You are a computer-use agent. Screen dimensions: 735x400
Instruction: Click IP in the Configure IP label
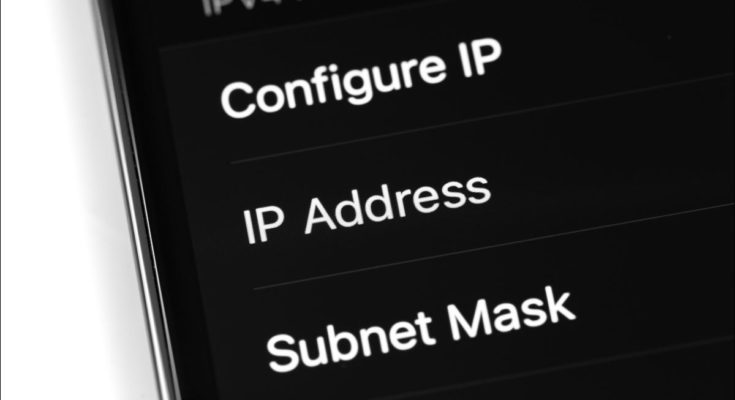(x=480, y=57)
